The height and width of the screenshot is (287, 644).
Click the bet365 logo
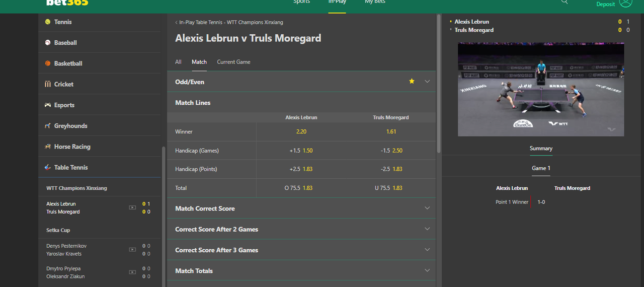click(x=67, y=3)
